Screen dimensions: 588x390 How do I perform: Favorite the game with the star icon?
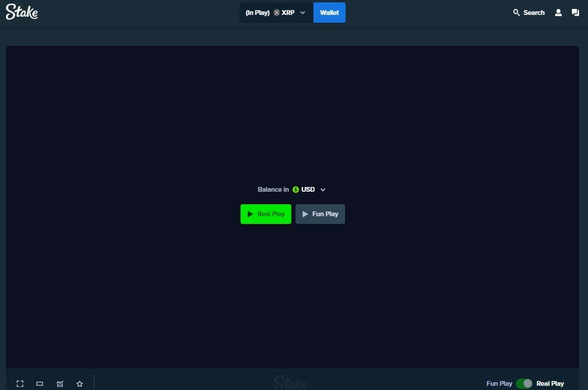click(79, 383)
